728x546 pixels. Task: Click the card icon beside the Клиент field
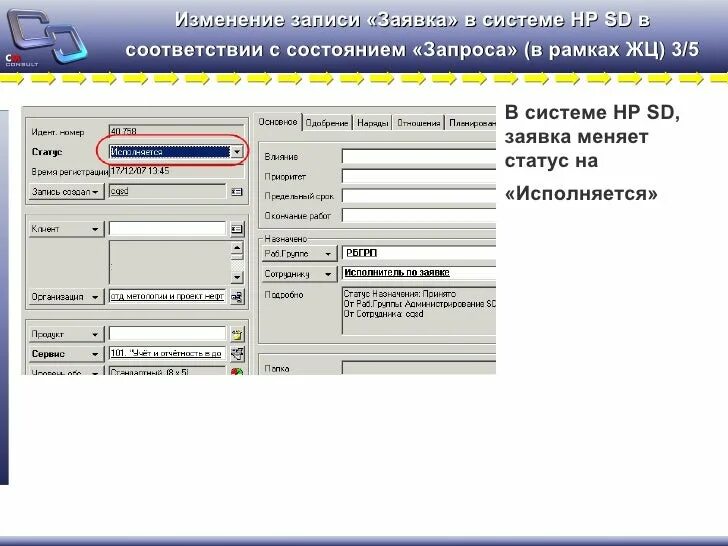point(237,229)
